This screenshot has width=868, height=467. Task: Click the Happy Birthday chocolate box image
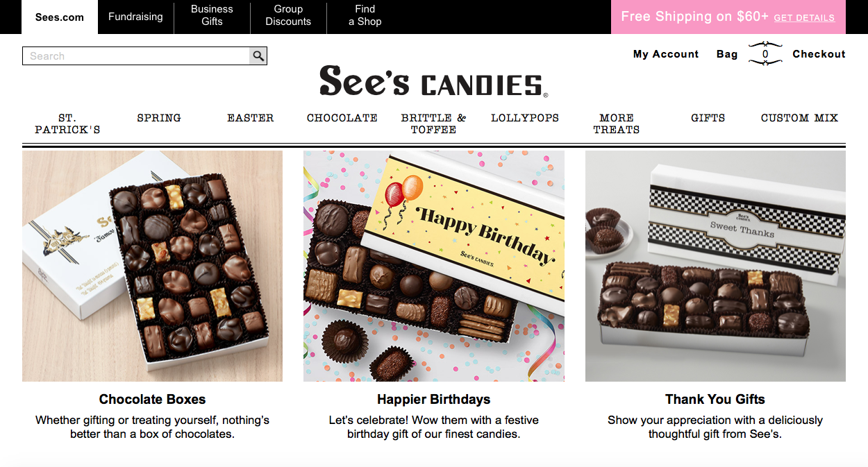(x=434, y=266)
